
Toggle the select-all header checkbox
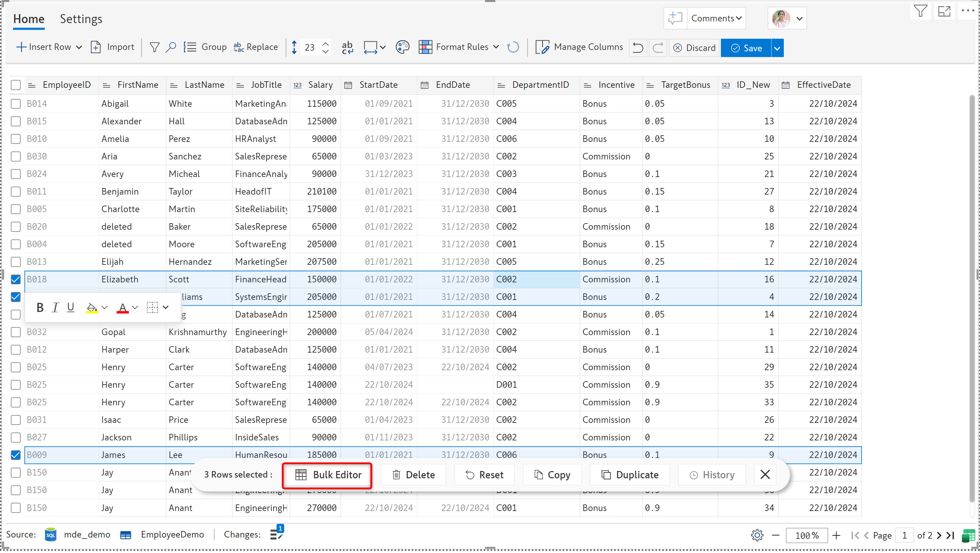click(x=15, y=85)
